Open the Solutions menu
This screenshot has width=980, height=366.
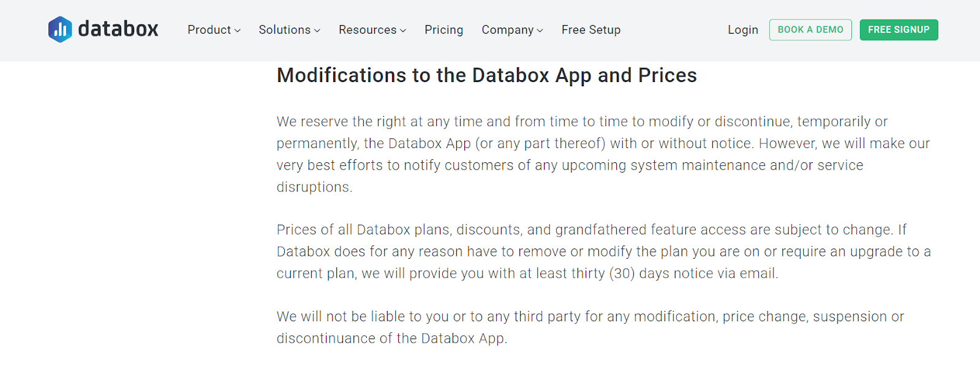tap(284, 30)
